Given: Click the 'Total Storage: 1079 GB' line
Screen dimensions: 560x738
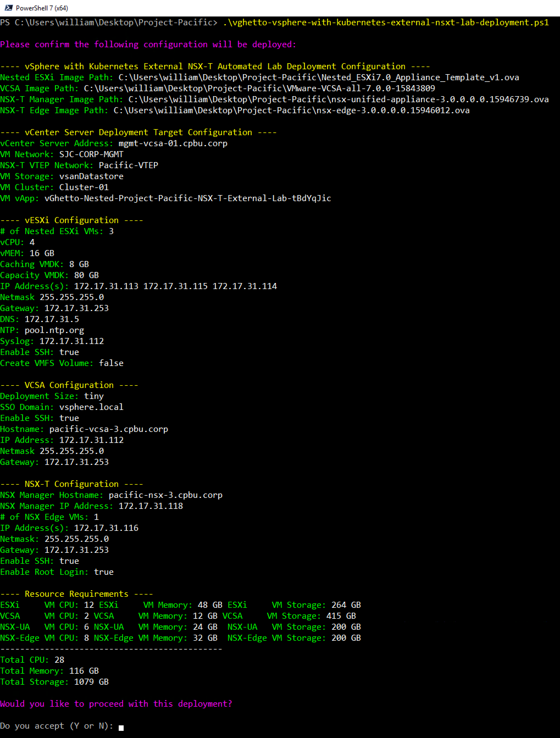Looking at the screenshot, I should tap(54, 682).
